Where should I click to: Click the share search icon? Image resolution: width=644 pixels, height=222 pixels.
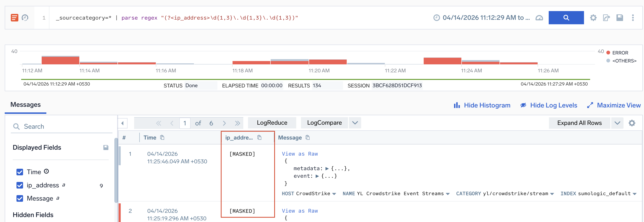pos(607,18)
